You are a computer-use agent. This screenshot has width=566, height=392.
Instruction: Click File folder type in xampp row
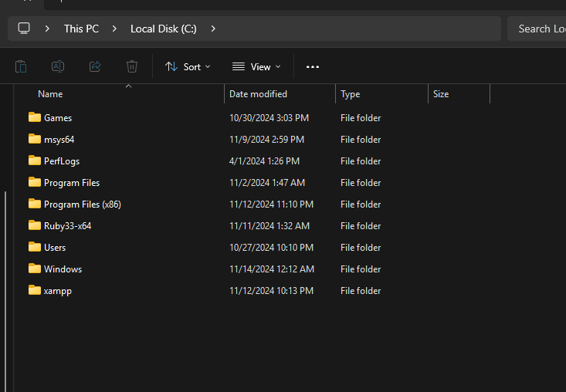361,291
